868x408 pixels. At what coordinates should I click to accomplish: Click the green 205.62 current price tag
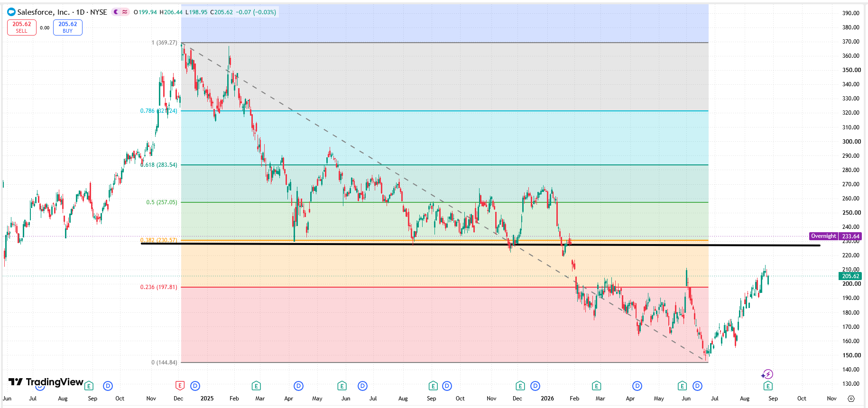point(850,276)
